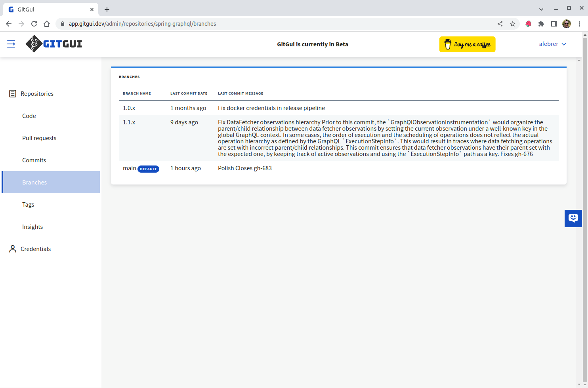
Task: Click the address bar URL field
Action: pos(277,24)
